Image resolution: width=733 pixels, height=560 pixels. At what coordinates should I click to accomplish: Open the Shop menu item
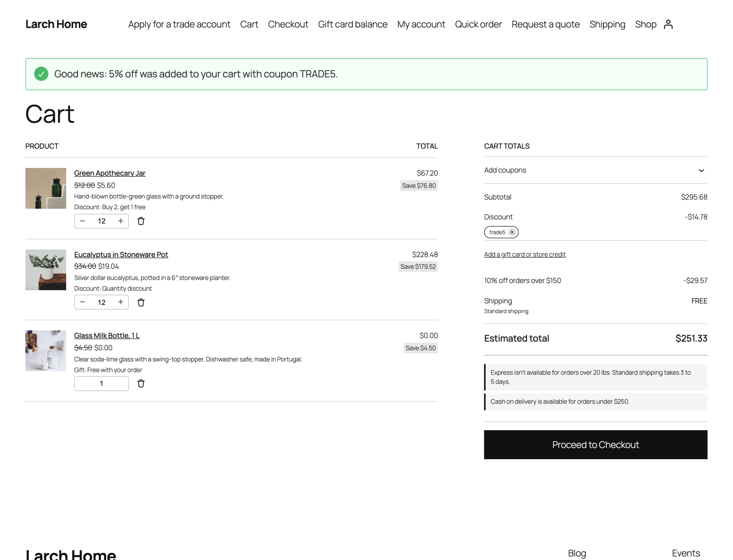(645, 24)
